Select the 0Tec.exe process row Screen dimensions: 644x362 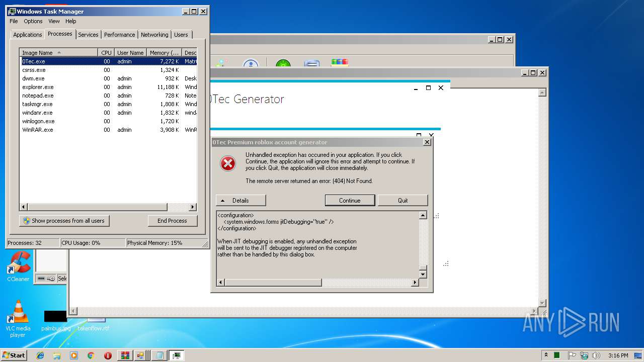point(108,61)
